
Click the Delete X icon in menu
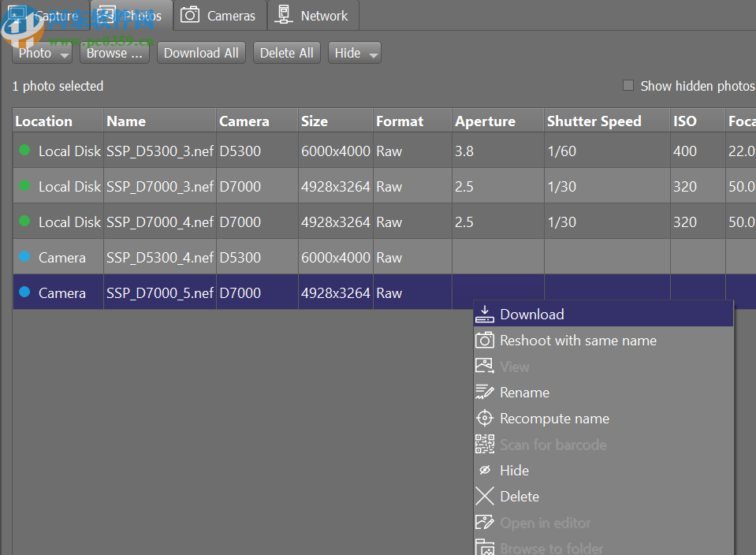[x=485, y=497]
